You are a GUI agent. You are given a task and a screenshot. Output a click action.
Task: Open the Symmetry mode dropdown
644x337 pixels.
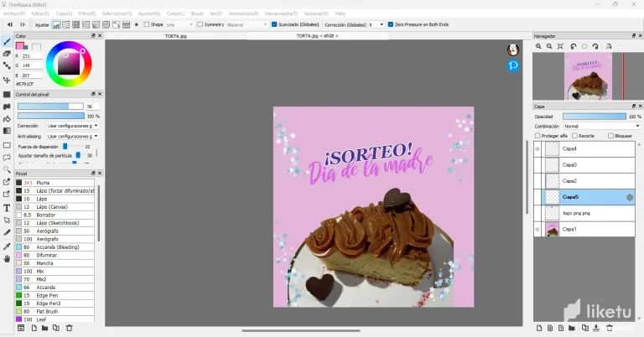click(x=247, y=24)
